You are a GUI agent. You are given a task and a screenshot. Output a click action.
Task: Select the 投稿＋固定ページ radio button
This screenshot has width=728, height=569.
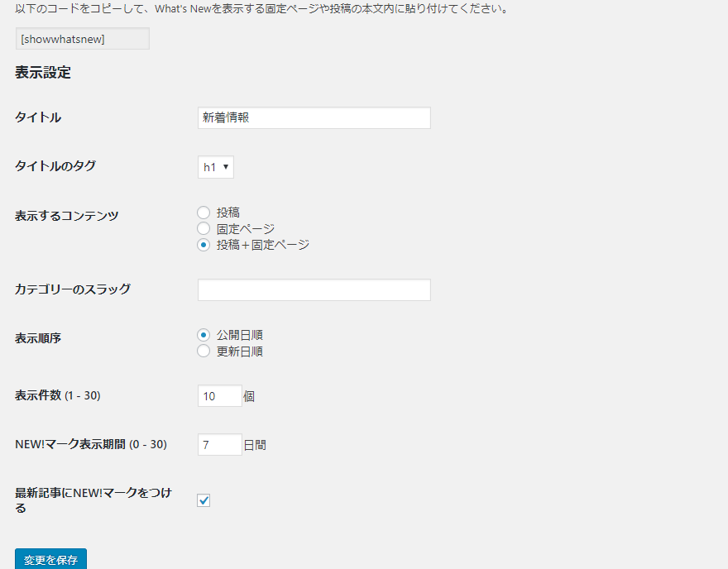(204, 245)
